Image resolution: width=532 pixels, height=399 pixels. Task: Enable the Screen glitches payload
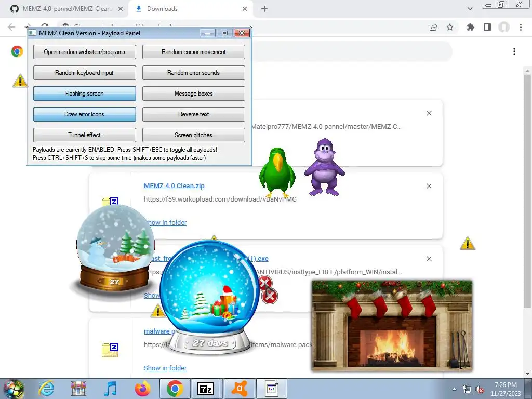[x=193, y=135]
